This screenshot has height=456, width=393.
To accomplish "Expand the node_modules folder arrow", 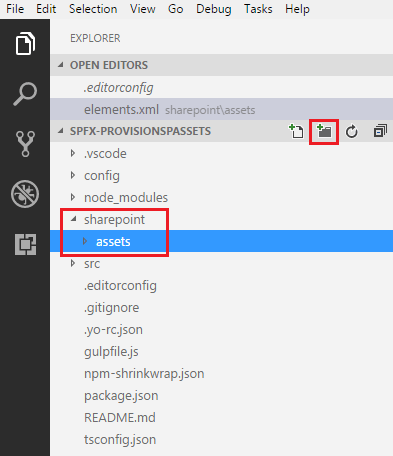I will point(73,197).
